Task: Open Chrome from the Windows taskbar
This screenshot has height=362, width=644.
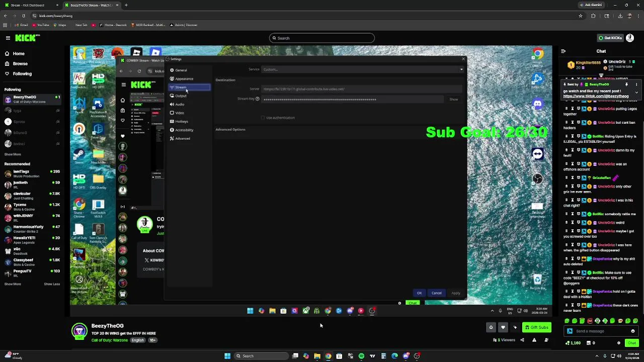Action: [328, 356]
